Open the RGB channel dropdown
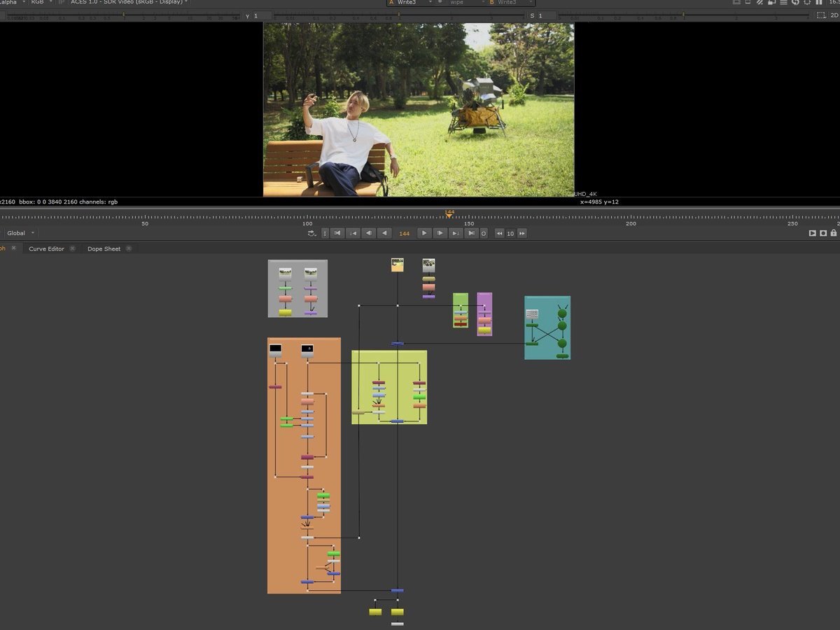Screen dimensions: 840x630 click(39, 2)
